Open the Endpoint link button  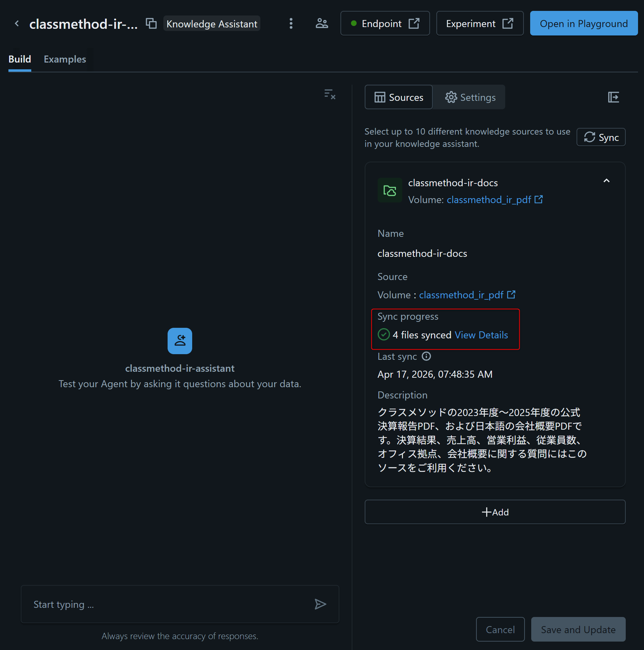pos(385,24)
